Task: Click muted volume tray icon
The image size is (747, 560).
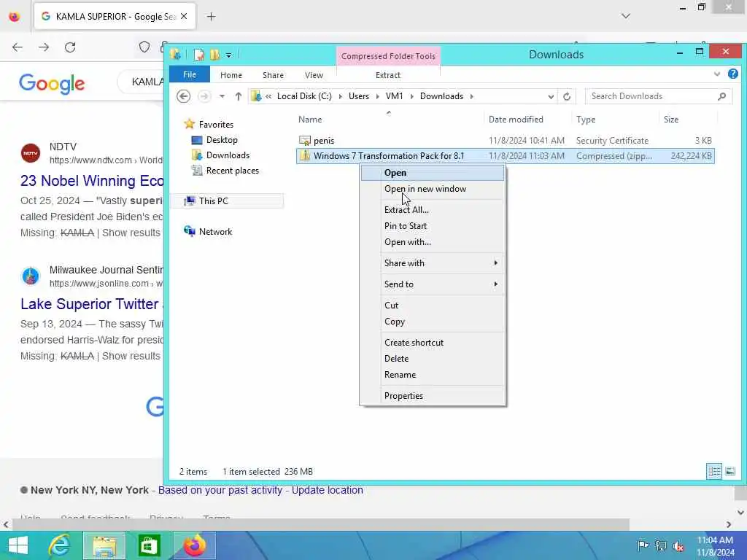Action: (678, 545)
